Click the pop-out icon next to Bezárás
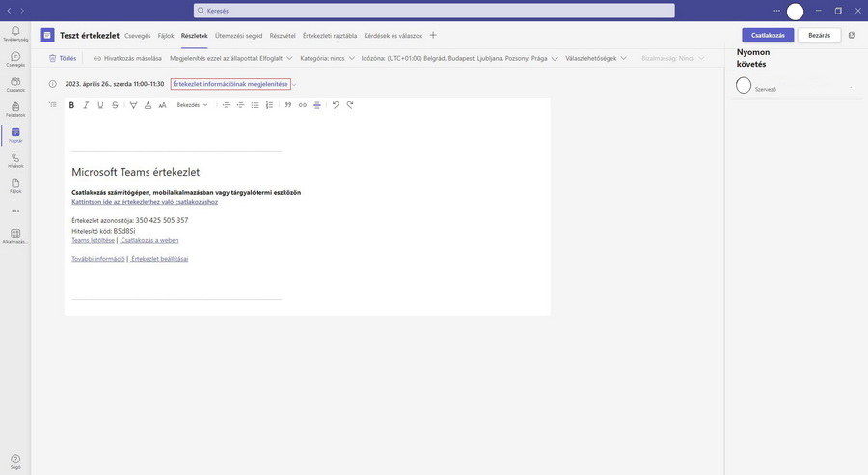Viewport: 868px width, 475px height. coord(852,35)
